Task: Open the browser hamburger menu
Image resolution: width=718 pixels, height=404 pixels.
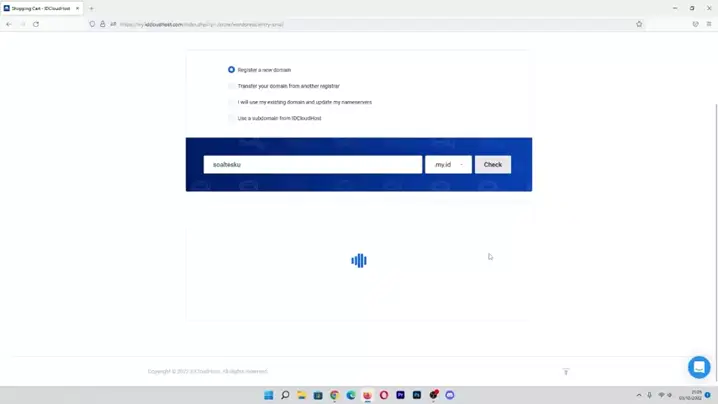Action: [x=709, y=24]
